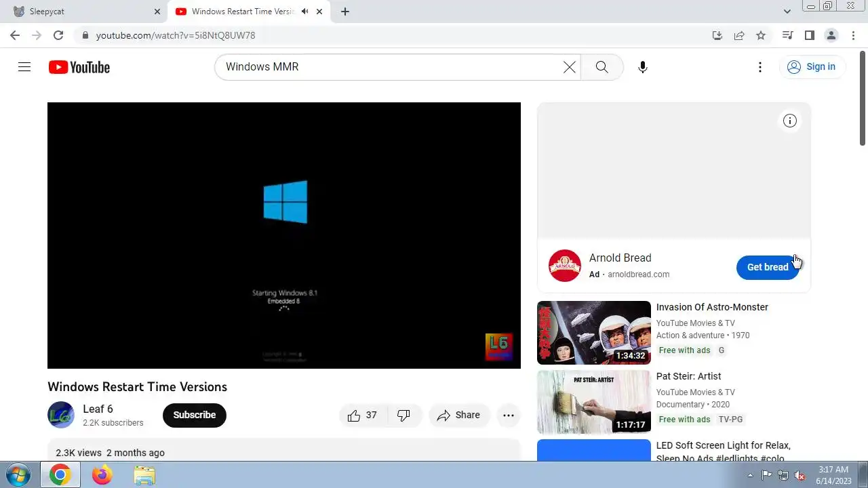Share this page icon in address bar
The image size is (868, 488).
739,35
